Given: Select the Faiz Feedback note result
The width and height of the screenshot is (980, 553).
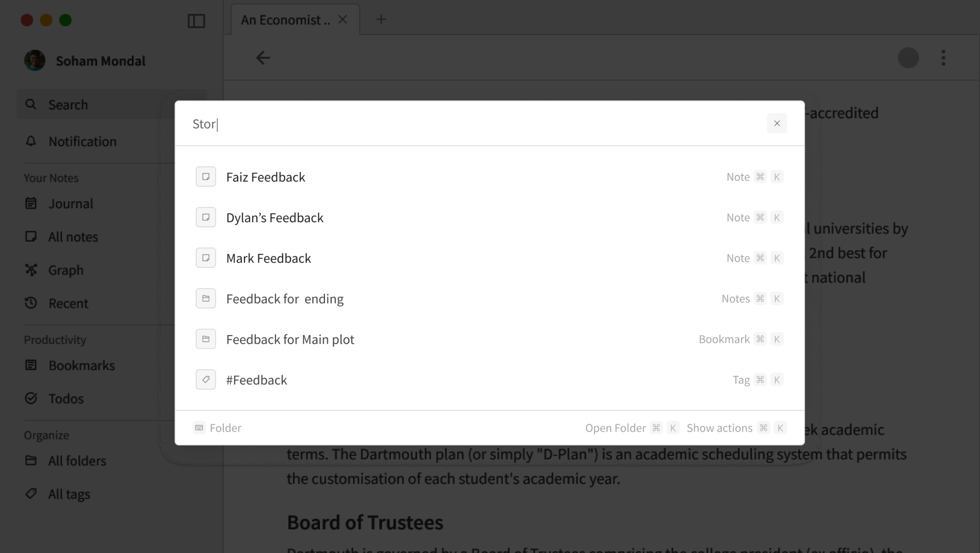Looking at the screenshot, I should tap(266, 177).
